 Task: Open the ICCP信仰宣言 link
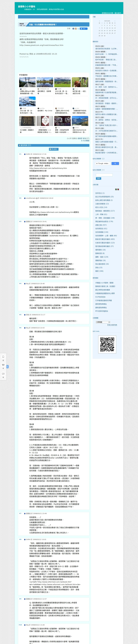[x=100, y=297]
